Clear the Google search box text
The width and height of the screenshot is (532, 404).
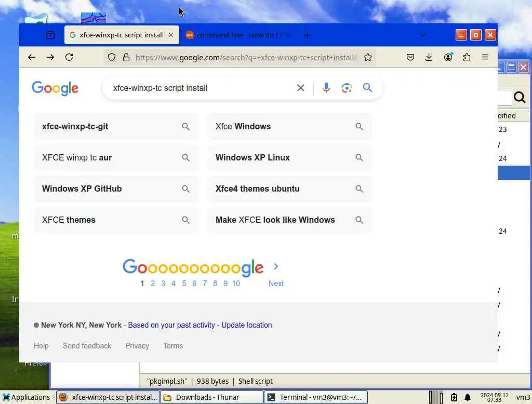(x=301, y=88)
